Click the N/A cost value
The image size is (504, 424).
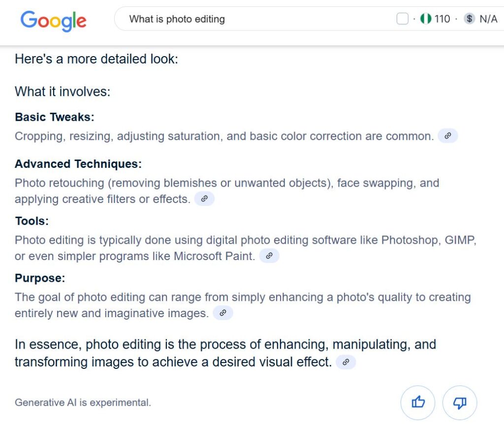pyautogui.click(x=488, y=19)
